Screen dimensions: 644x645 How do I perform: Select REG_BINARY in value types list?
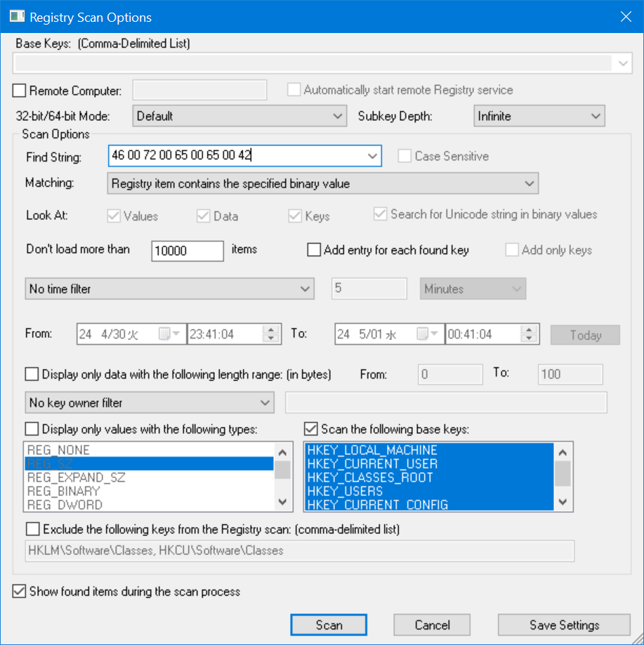coord(150,490)
